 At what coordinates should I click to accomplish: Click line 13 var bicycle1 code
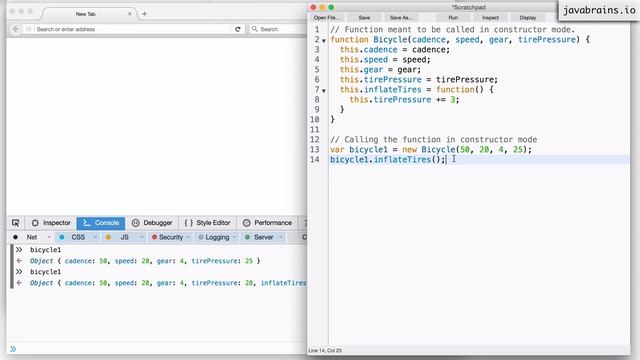click(x=431, y=149)
